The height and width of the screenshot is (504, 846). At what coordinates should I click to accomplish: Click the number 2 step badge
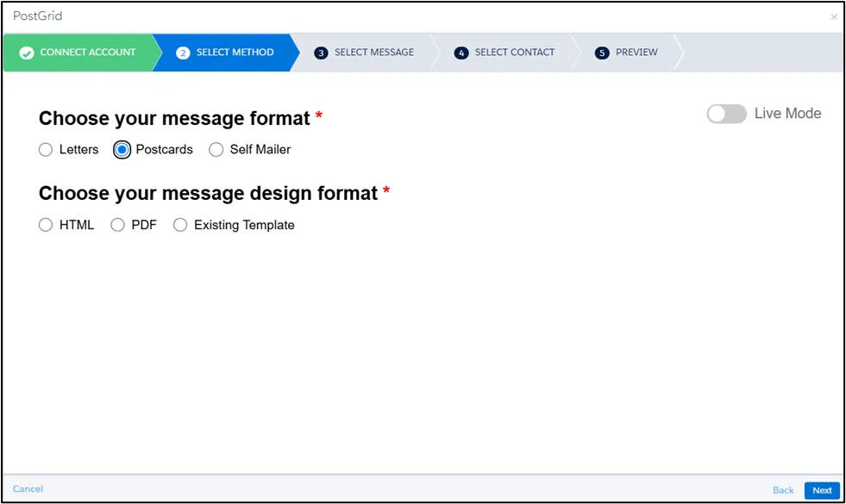point(183,53)
